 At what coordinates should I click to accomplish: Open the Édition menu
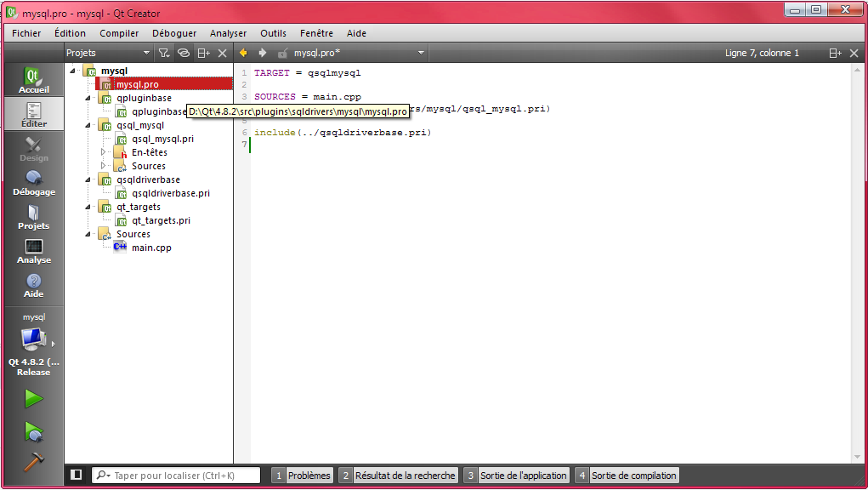tap(70, 33)
